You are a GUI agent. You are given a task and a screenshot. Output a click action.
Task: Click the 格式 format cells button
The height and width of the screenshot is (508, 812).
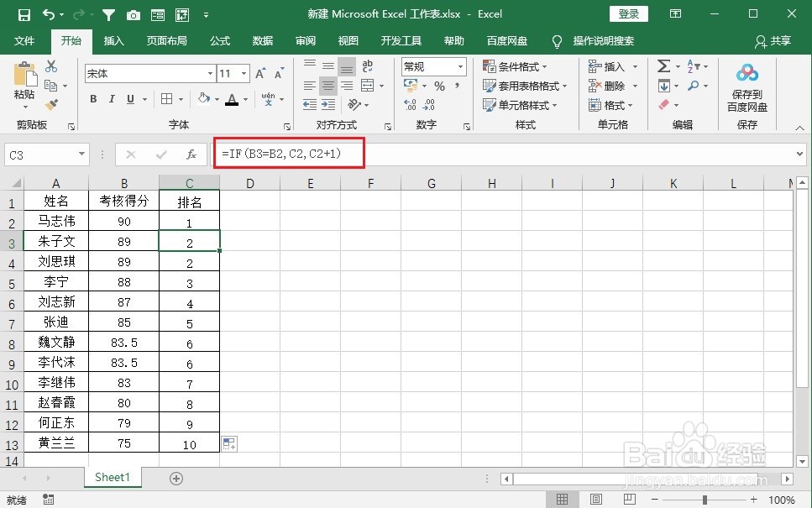tap(611, 105)
